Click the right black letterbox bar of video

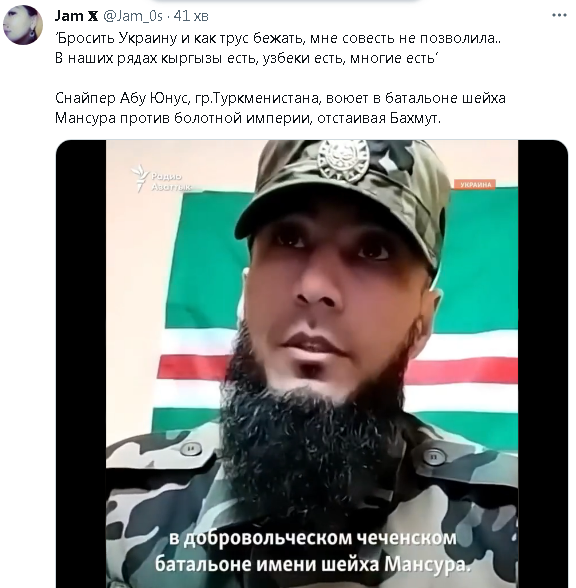coord(543,364)
